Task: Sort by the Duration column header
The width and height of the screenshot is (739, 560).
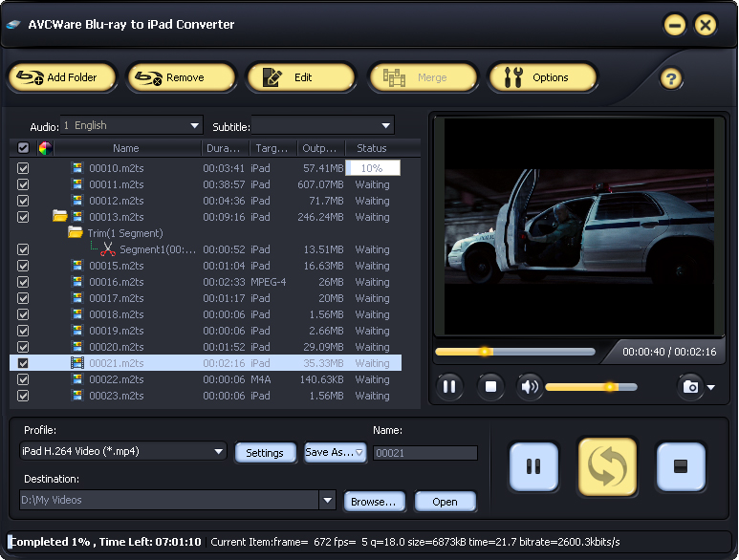Action: point(226,148)
